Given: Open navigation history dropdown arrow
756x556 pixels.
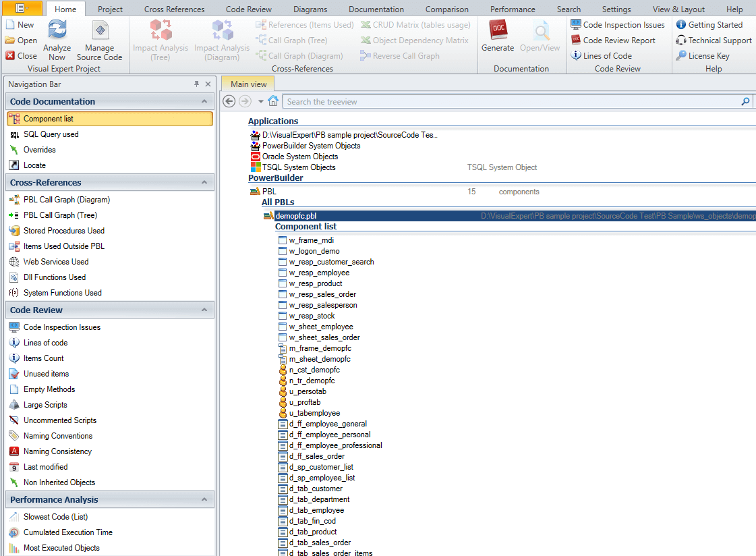Looking at the screenshot, I should coord(261,101).
